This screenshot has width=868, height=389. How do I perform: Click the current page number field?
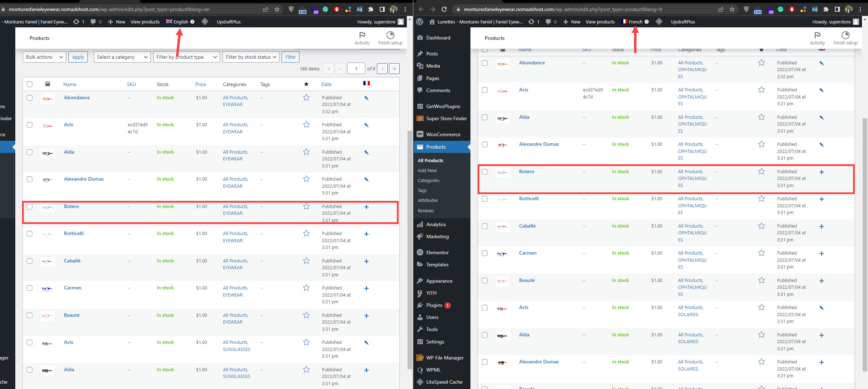point(356,69)
